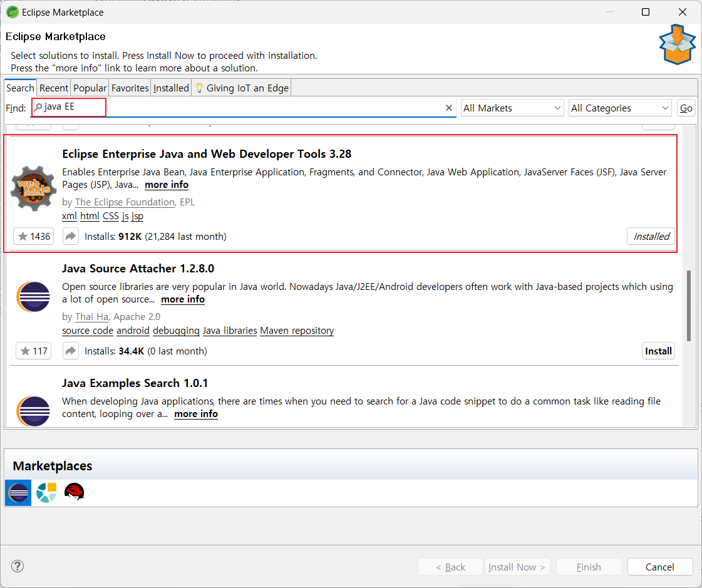
Task: Click the lightbulb icon on IoT tab
Action: click(x=199, y=88)
